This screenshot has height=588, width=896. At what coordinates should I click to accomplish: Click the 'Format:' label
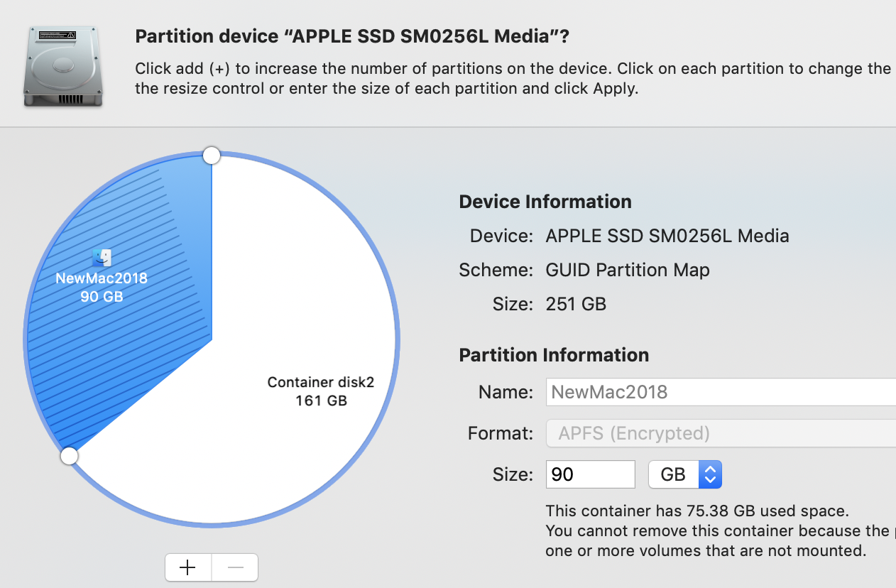point(501,433)
